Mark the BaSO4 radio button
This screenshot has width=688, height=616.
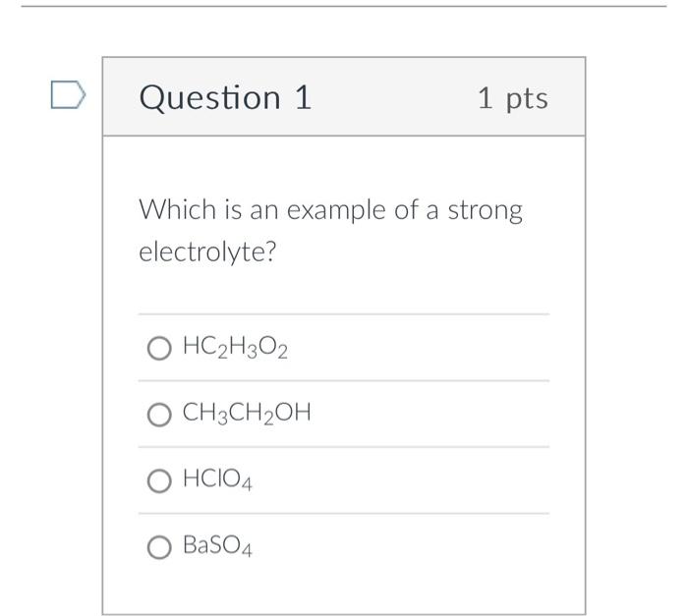coord(159,547)
